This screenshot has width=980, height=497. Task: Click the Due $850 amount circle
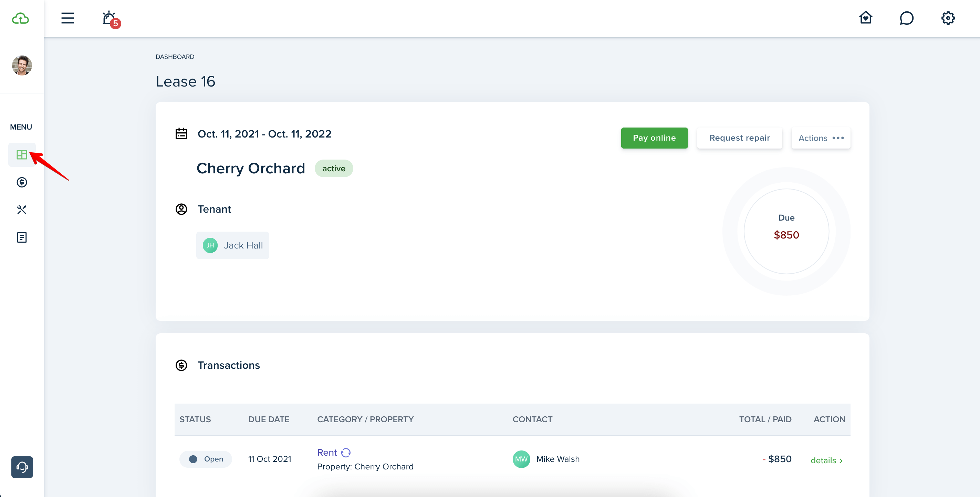pos(786,231)
